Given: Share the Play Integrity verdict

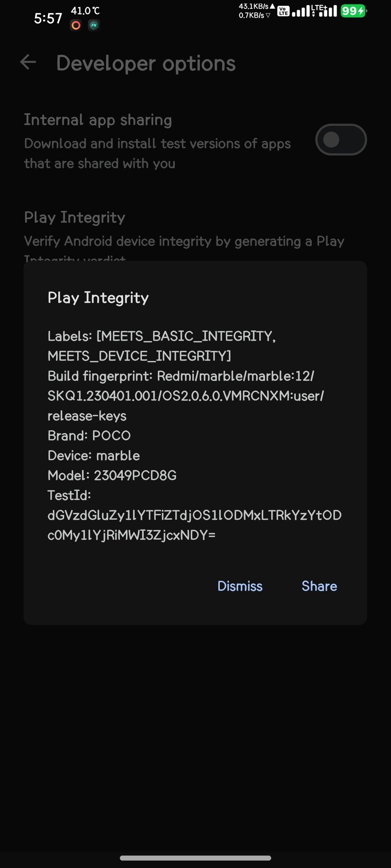Looking at the screenshot, I should tap(319, 586).
